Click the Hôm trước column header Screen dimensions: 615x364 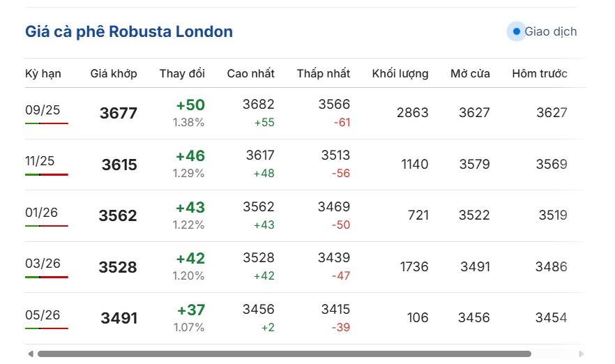click(x=540, y=74)
